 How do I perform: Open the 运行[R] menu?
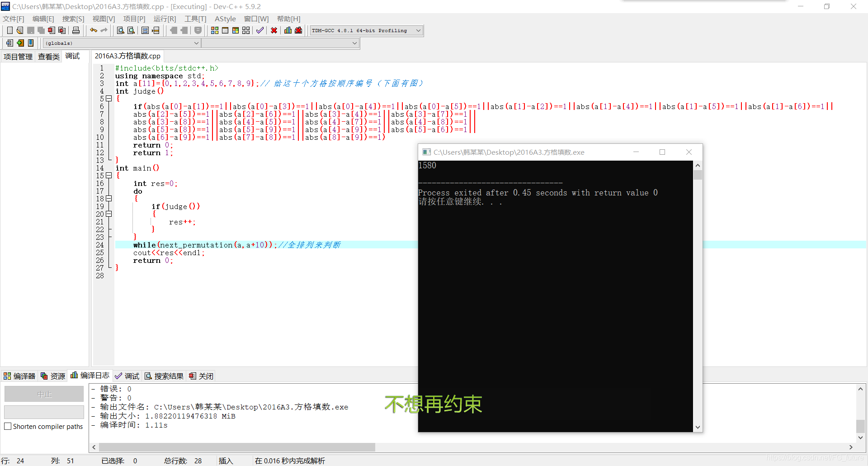(165, 19)
